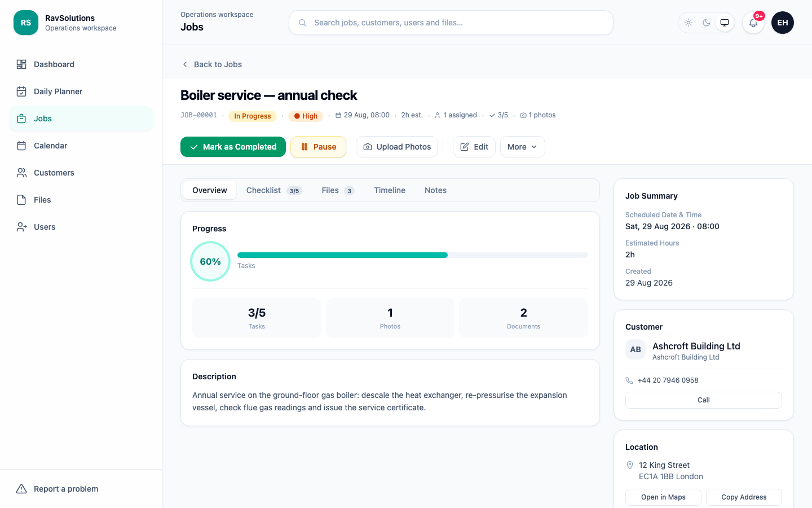Open the Overview tab
The width and height of the screenshot is (812, 508).
210,190
